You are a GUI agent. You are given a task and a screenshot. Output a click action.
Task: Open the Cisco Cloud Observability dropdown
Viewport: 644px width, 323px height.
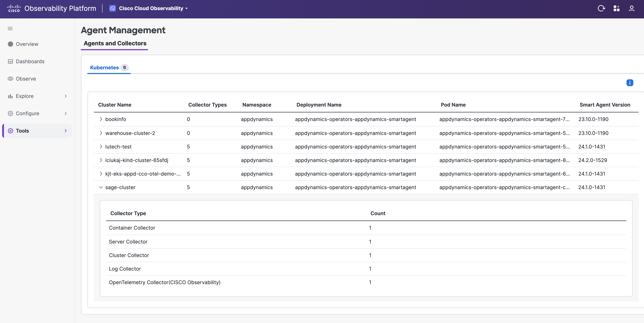point(153,8)
